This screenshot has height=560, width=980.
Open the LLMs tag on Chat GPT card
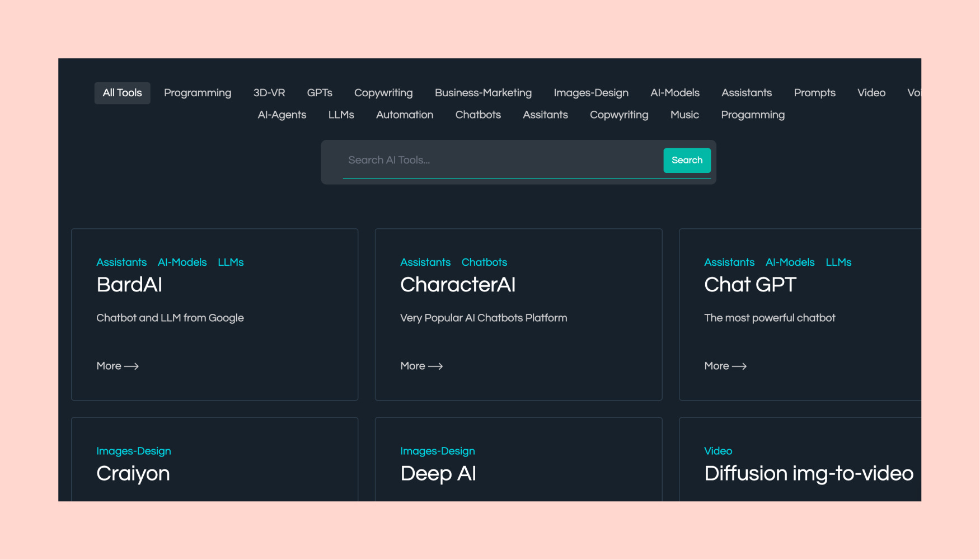pos(838,262)
